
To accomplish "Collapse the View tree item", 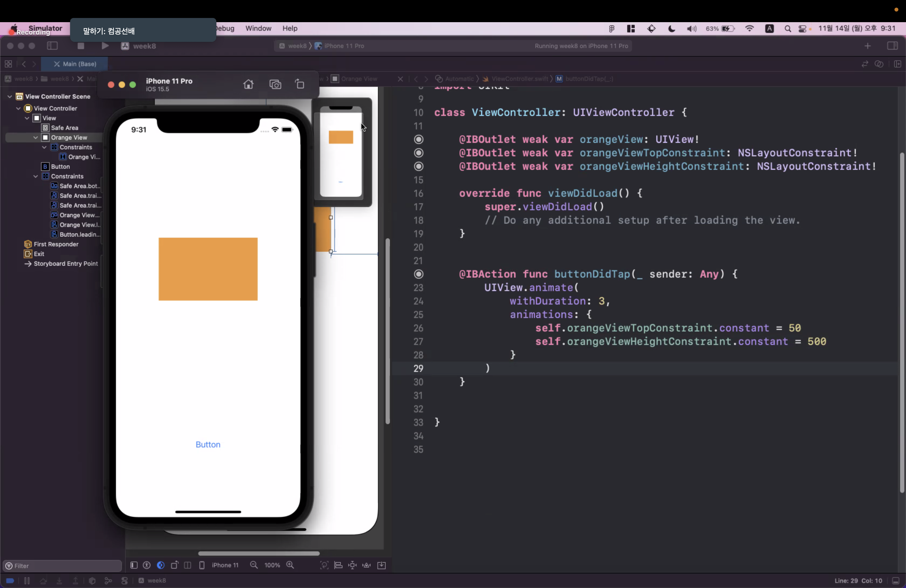I will 27,118.
